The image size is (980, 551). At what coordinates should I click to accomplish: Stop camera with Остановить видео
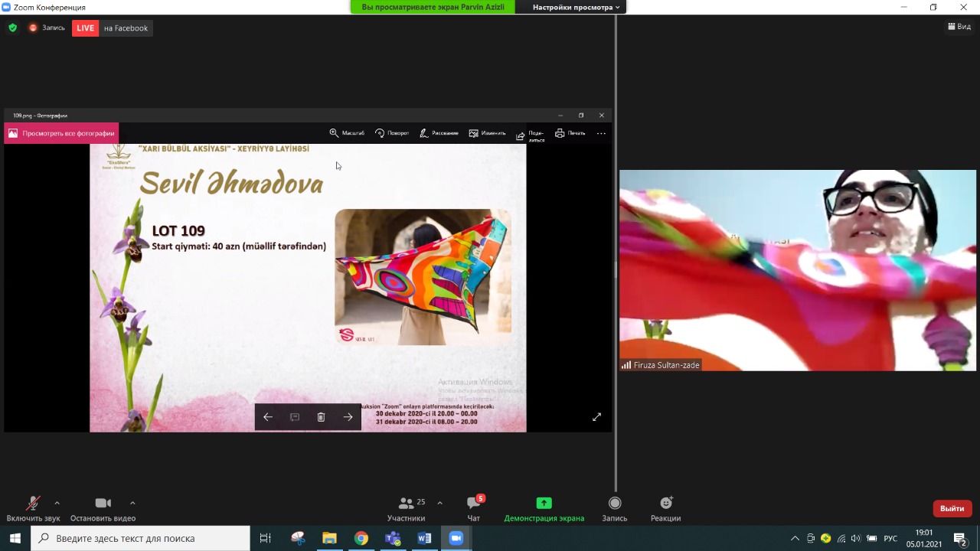[103, 509]
